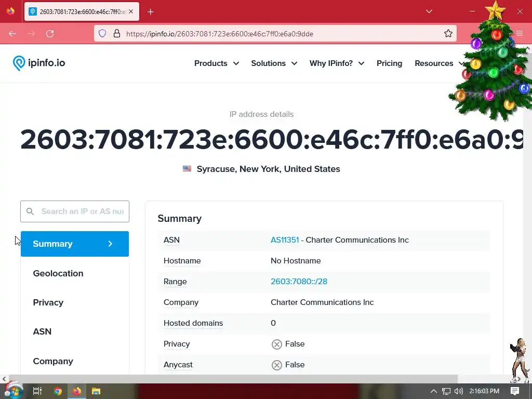Click the Hostname row label

[182, 261]
